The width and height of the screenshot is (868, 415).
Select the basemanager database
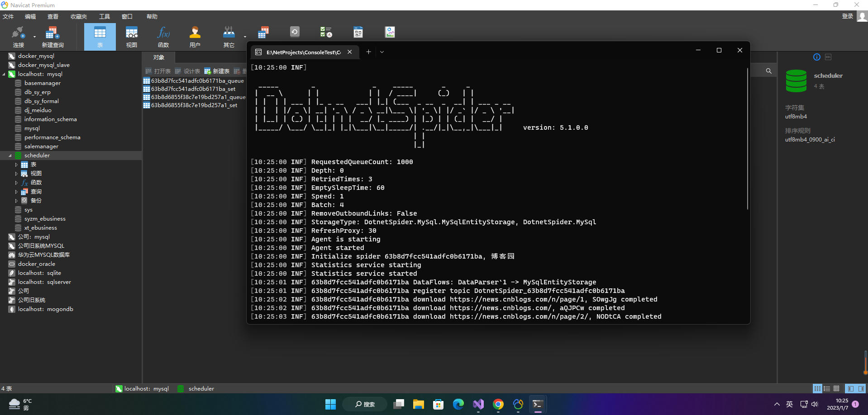(x=43, y=83)
